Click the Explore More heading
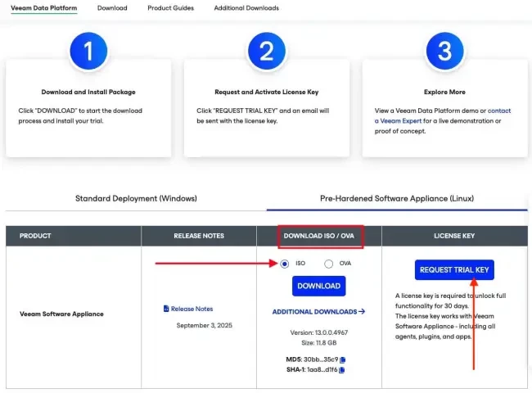 444,92
